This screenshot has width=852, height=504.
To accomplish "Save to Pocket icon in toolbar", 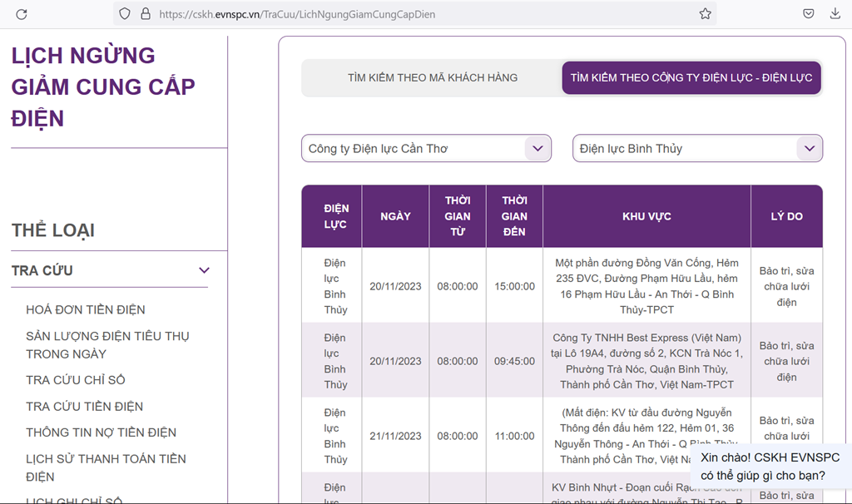I will pos(809,13).
